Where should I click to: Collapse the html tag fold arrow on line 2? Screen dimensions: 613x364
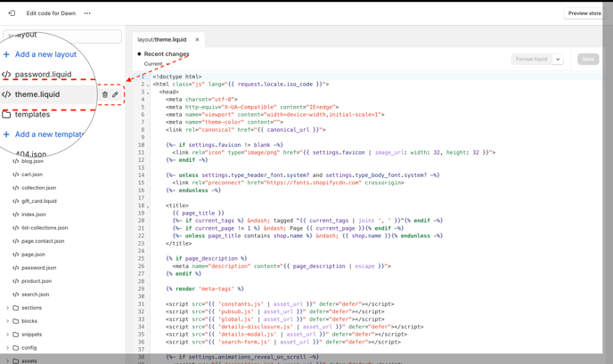[148, 85]
